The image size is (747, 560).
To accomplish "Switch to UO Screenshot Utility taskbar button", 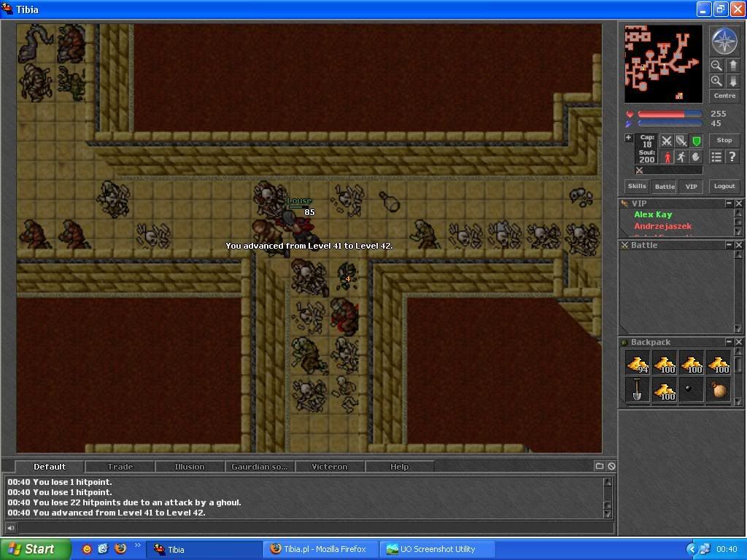I will coord(438,549).
